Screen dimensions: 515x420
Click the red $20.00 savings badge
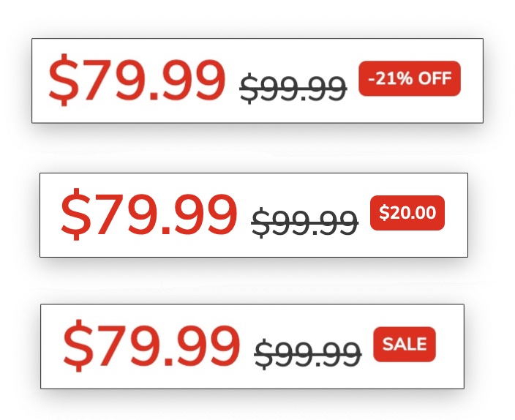pos(407,213)
